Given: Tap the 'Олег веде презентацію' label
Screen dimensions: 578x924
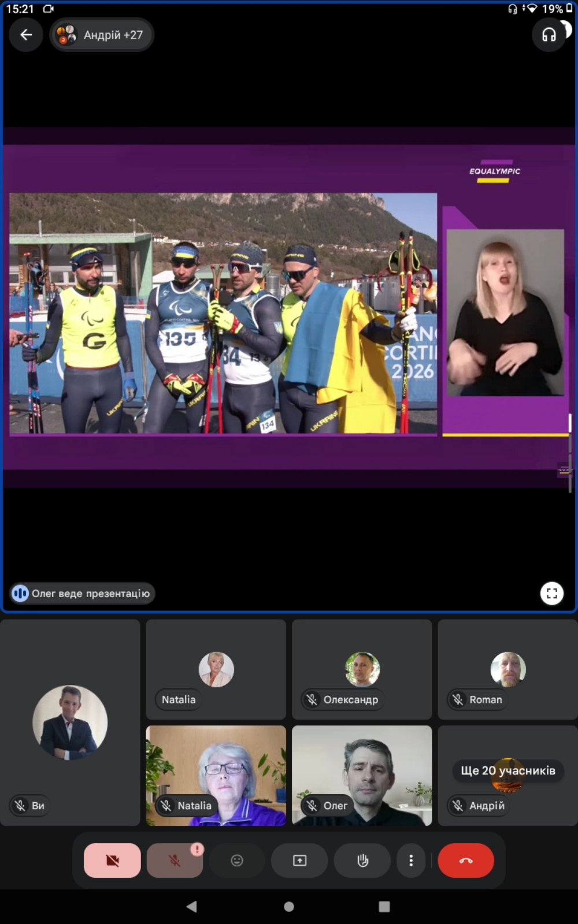Looking at the screenshot, I should (x=83, y=593).
